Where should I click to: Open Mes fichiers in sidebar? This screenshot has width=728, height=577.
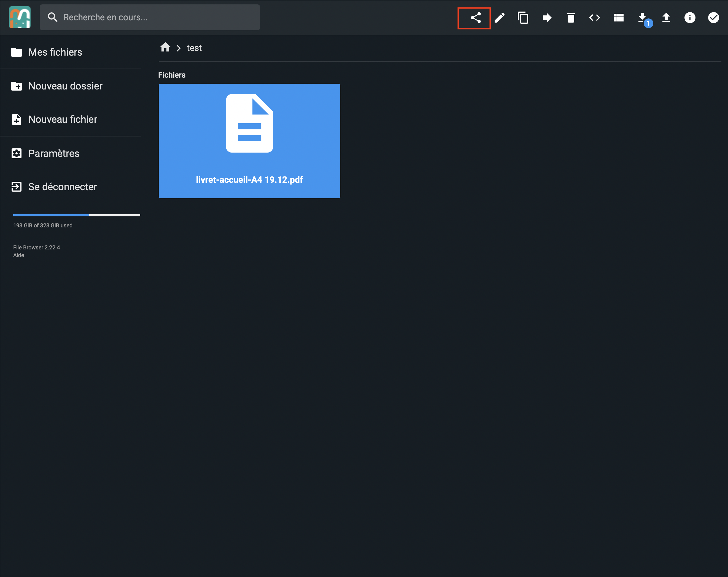pos(55,52)
